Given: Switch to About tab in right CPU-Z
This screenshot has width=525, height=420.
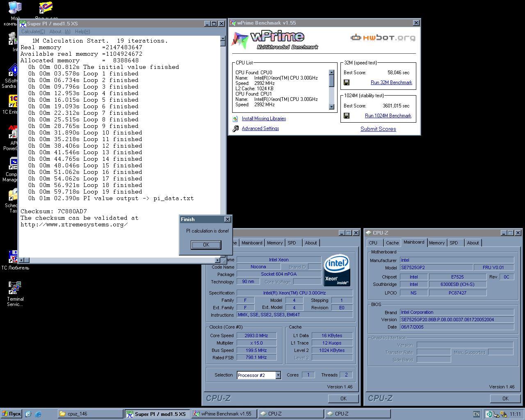Looking at the screenshot, I should point(473,243).
